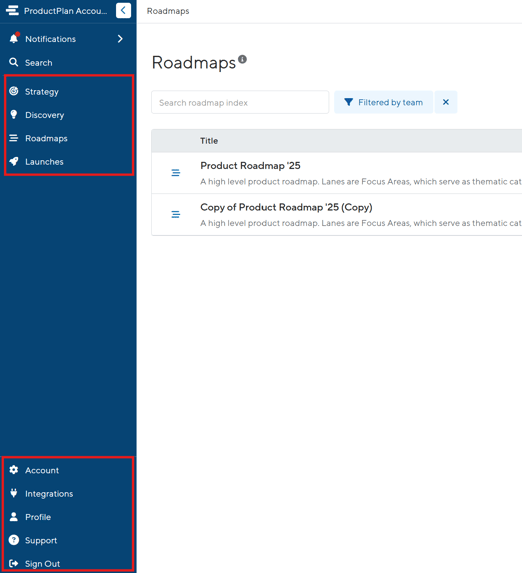Click the roadmap icon for Product Roadmap '25
This screenshot has height=573, width=522.
click(176, 172)
